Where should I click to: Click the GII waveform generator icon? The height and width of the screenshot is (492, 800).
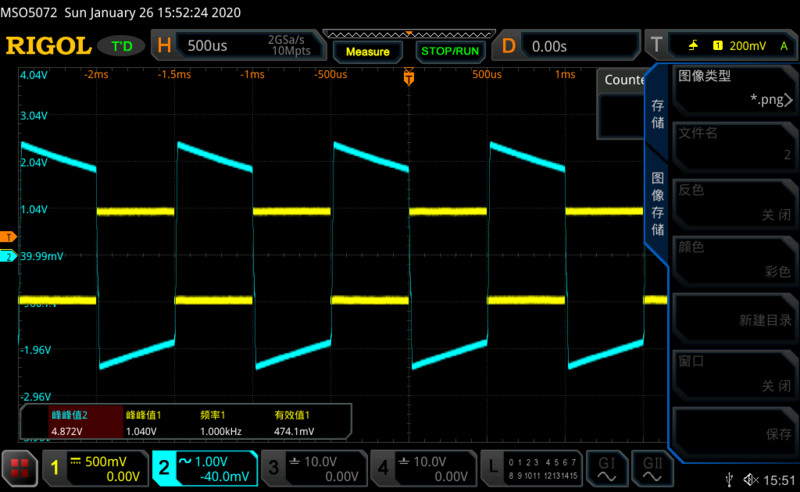tap(652, 468)
